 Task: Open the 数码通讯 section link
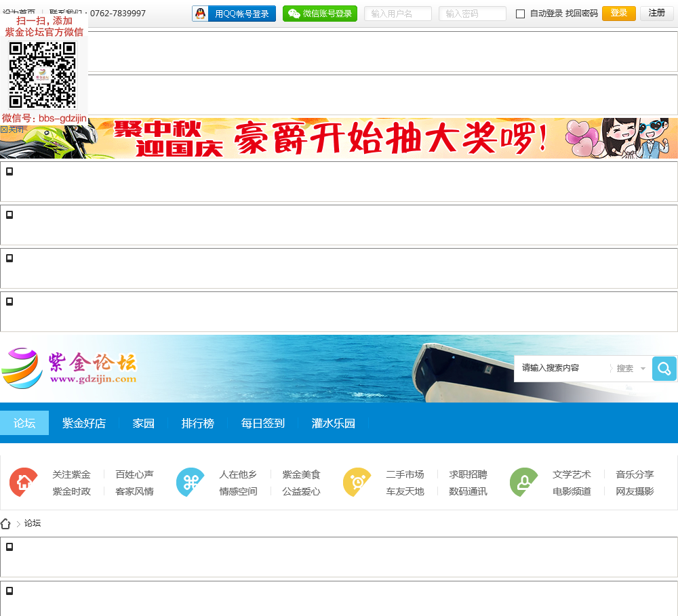(x=468, y=491)
